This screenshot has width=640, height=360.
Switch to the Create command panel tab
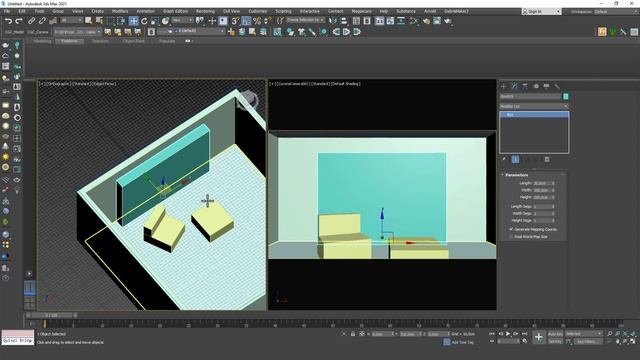(x=504, y=86)
